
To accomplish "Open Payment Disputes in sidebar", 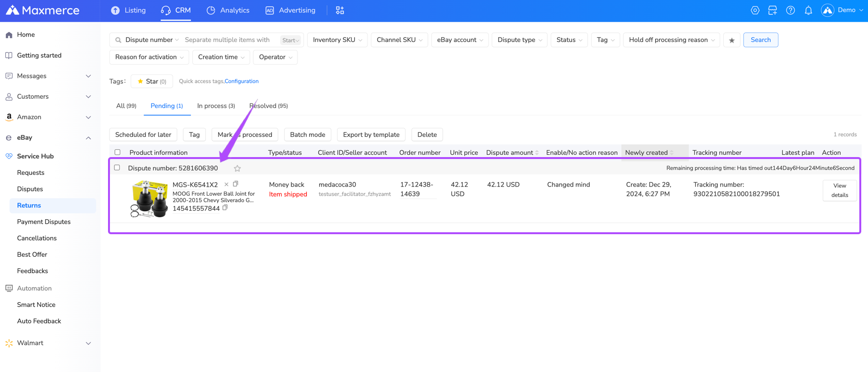I will [44, 222].
